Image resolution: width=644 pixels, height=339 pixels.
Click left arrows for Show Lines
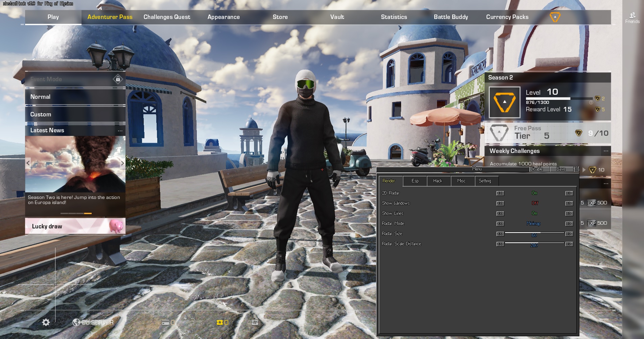(x=500, y=213)
